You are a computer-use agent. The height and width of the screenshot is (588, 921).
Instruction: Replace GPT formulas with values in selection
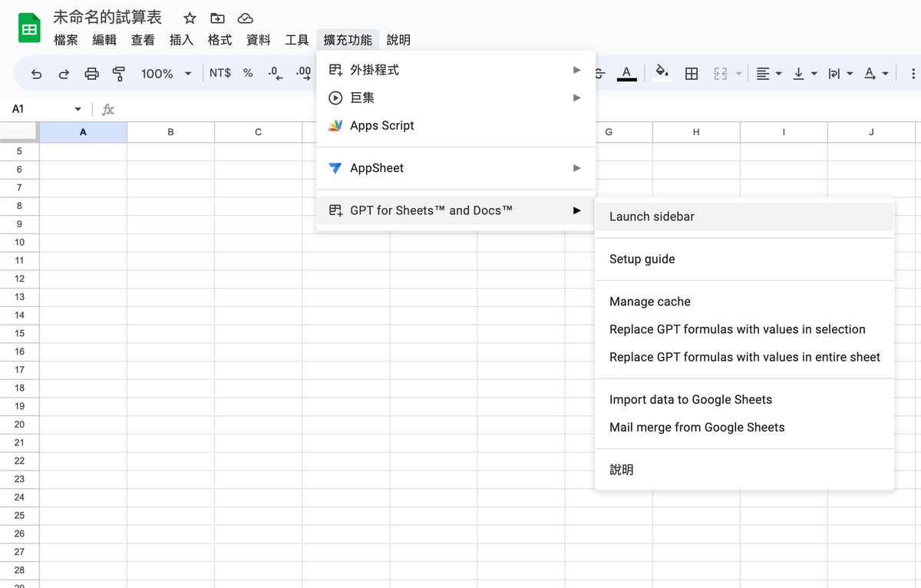(x=744, y=329)
